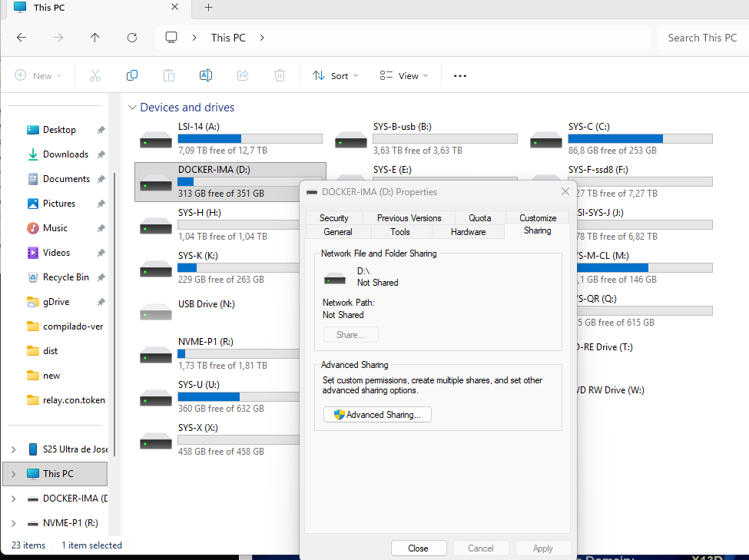The image size is (749, 560).
Task: Go forward with the right arrow
Action: 58,38
